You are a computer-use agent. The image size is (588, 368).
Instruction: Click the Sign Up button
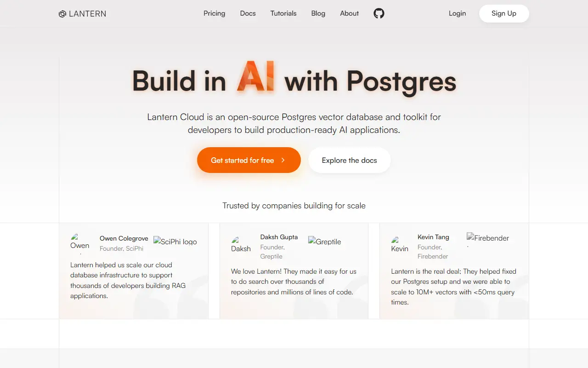coord(504,13)
